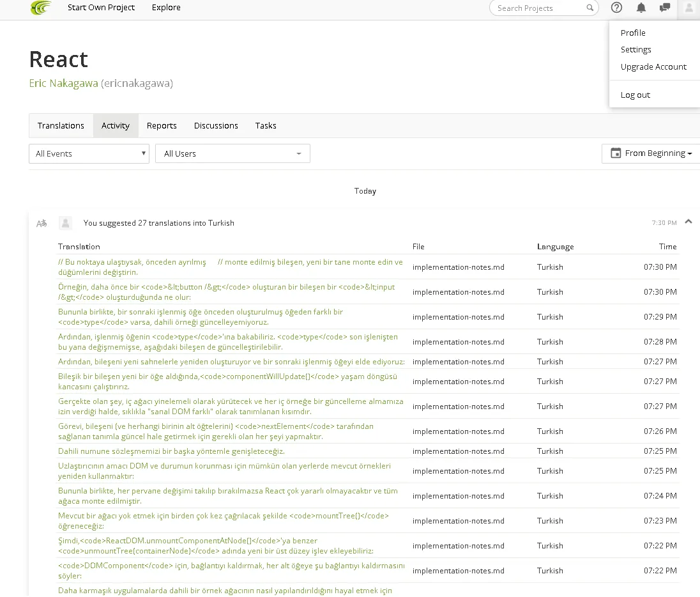This screenshot has height=597, width=700.
Task: Switch to the Tasks tab
Action: pos(266,125)
